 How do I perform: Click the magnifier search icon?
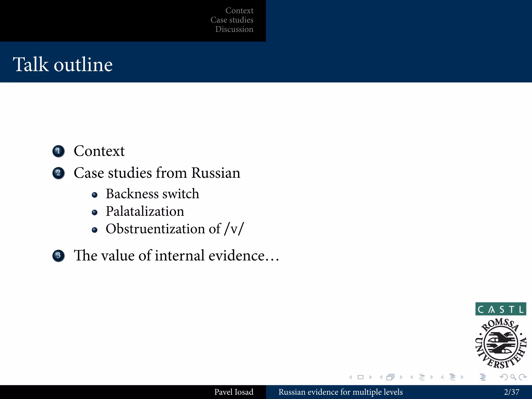513,377
